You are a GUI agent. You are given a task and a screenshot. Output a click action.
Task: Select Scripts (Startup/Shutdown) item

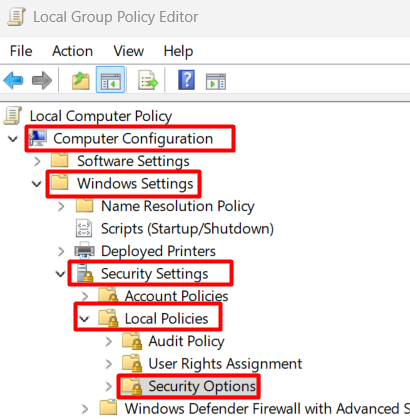click(x=187, y=229)
